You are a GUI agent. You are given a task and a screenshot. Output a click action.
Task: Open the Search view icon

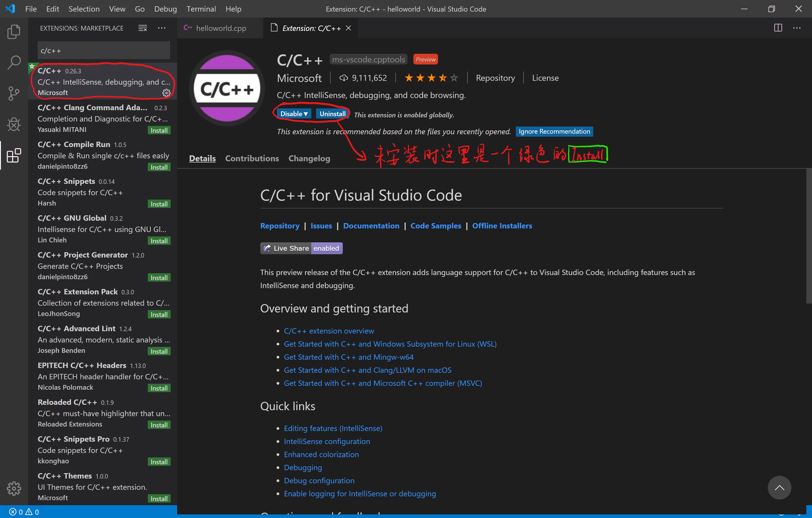[x=14, y=62]
